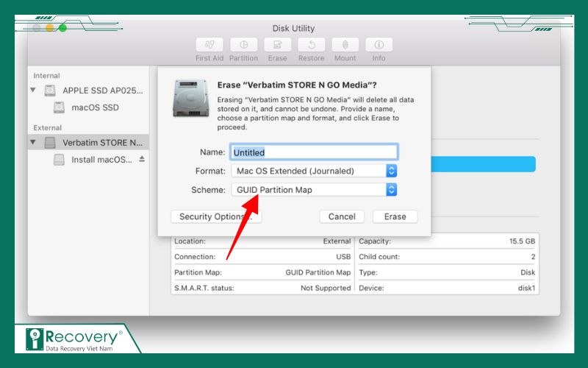
Task: Click the Mount toolbar icon
Action: pyautogui.click(x=345, y=45)
